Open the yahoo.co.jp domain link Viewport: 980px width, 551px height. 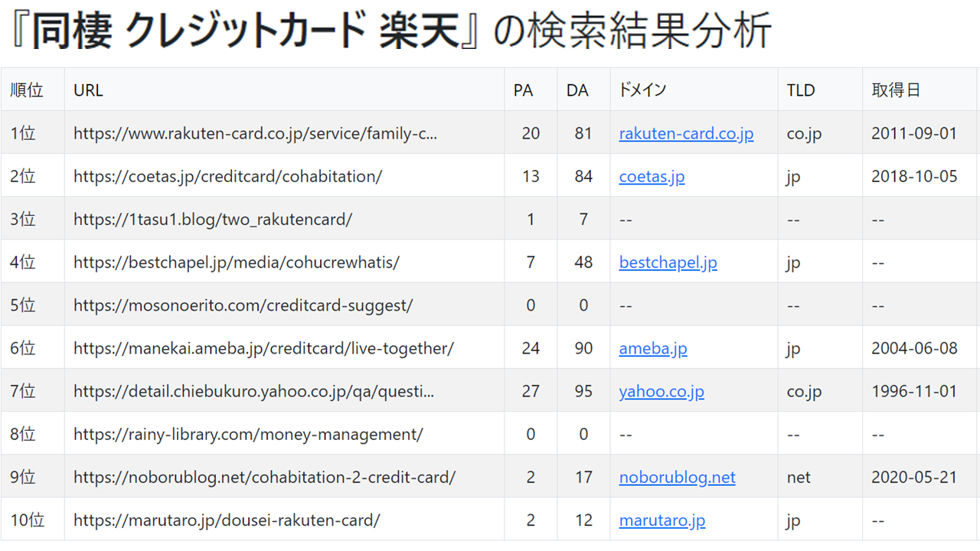click(x=661, y=392)
